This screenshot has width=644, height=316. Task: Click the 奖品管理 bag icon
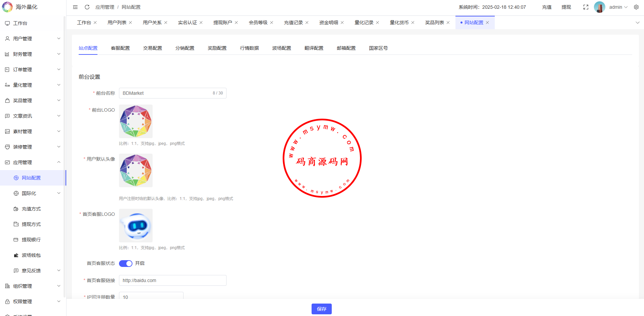pos(7,101)
